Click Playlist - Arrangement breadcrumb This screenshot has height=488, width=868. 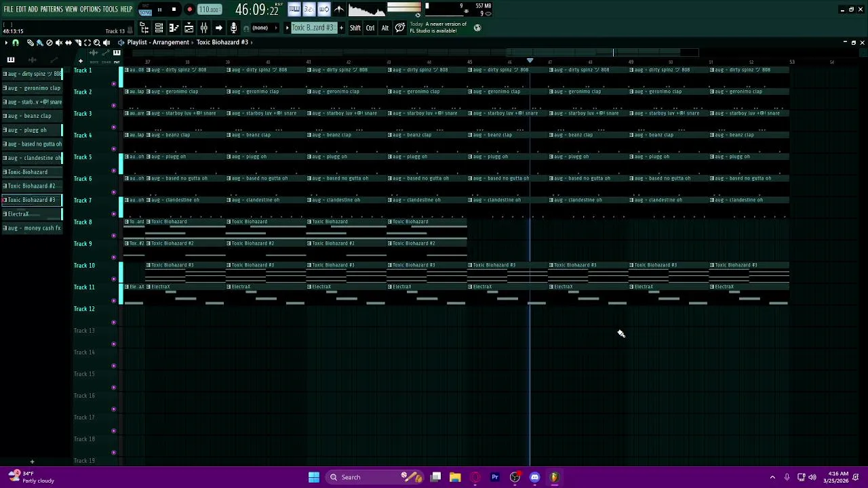pyautogui.click(x=158, y=43)
